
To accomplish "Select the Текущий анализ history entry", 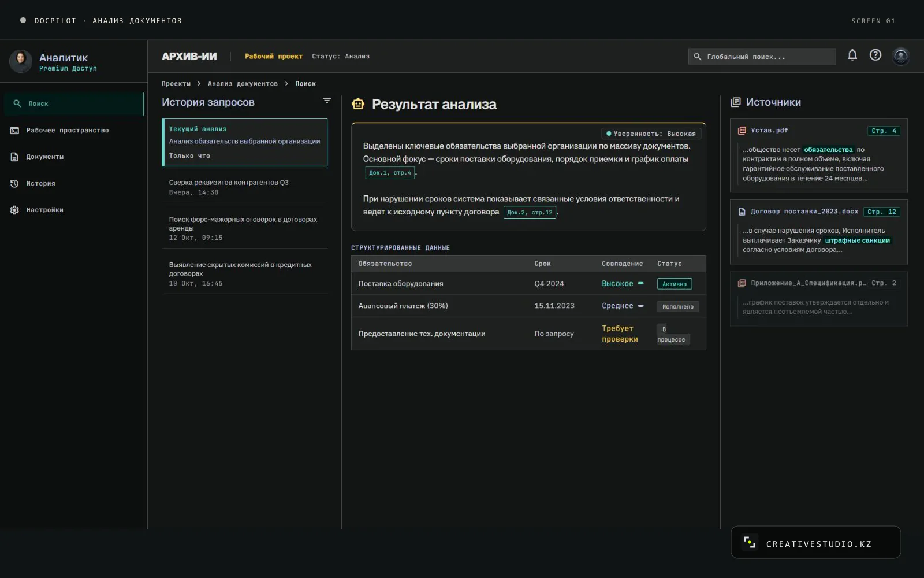I will pos(245,142).
